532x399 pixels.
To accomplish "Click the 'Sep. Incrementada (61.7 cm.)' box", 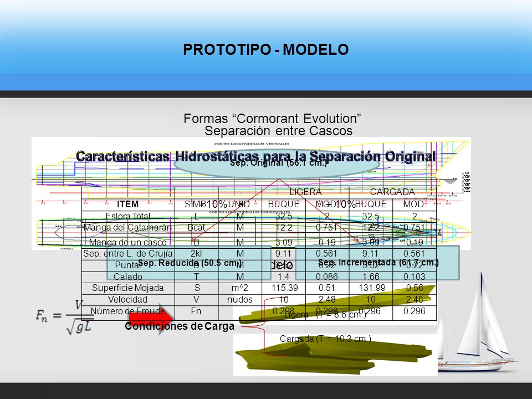I will 377,263.
